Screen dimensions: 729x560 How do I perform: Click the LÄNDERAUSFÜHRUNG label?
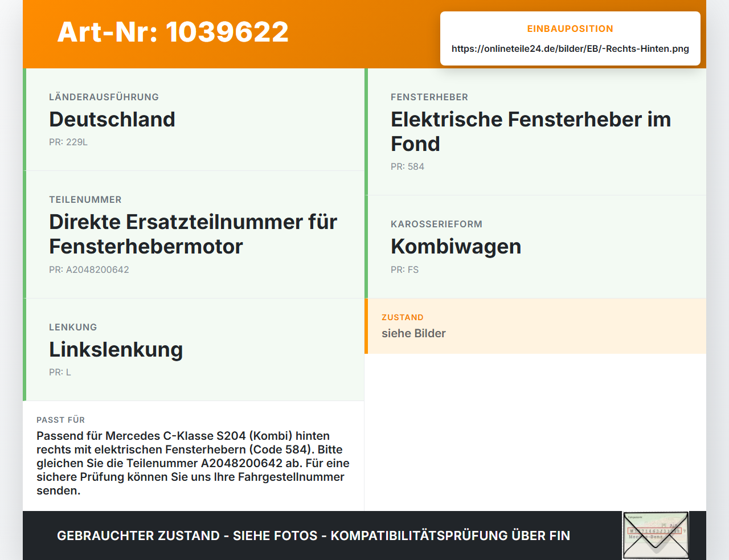coord(104,97)
